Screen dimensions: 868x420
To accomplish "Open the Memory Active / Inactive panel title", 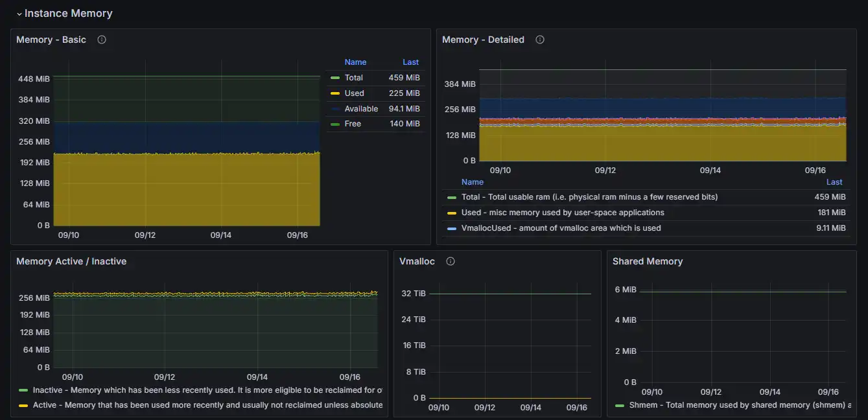I will coord(71,261).
